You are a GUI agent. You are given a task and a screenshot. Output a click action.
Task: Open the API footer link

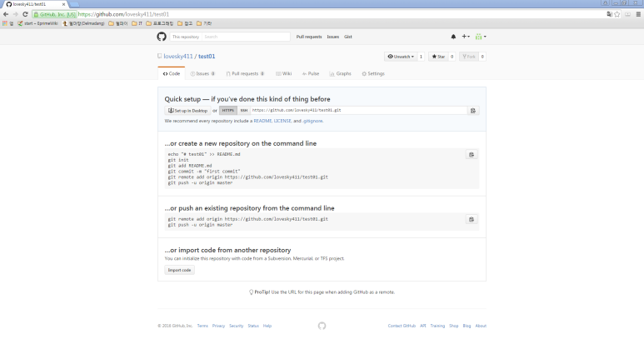(x=423, y=326)
